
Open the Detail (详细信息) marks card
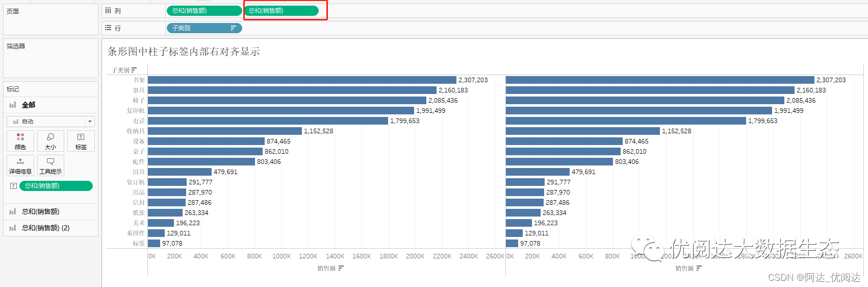pos(20,165)
